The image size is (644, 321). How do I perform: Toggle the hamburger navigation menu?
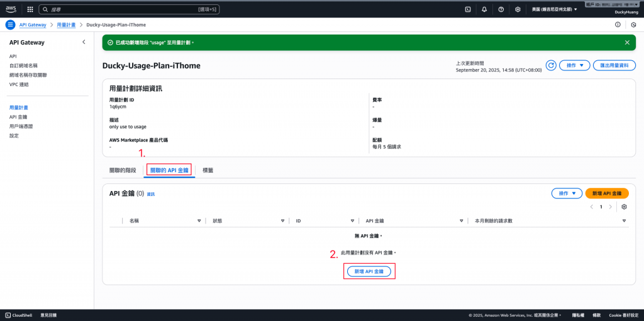tap(10, 24)
